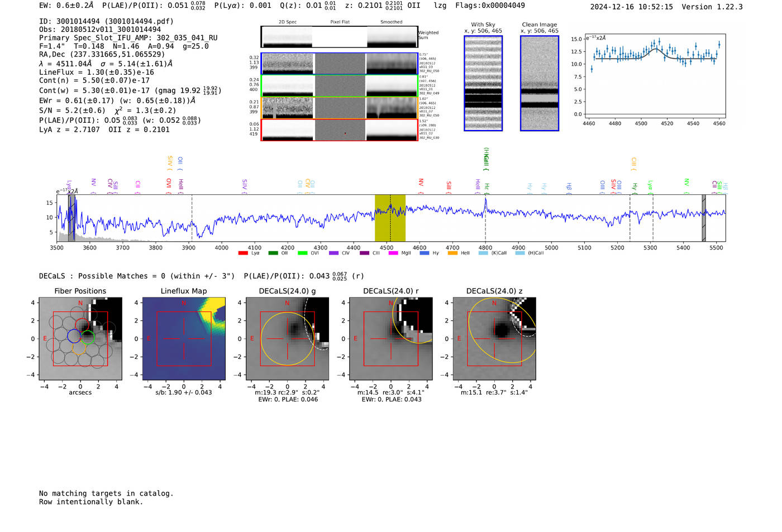Viewport: 782px width, 532px height.
Task: Click the s/b: 1.90 +/- 0.043 caption
Action: [184, 392]
